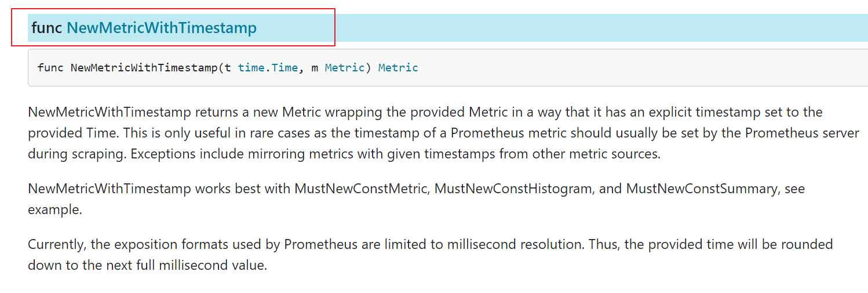Click the word "example" ending second paragraph

point(53,210)
